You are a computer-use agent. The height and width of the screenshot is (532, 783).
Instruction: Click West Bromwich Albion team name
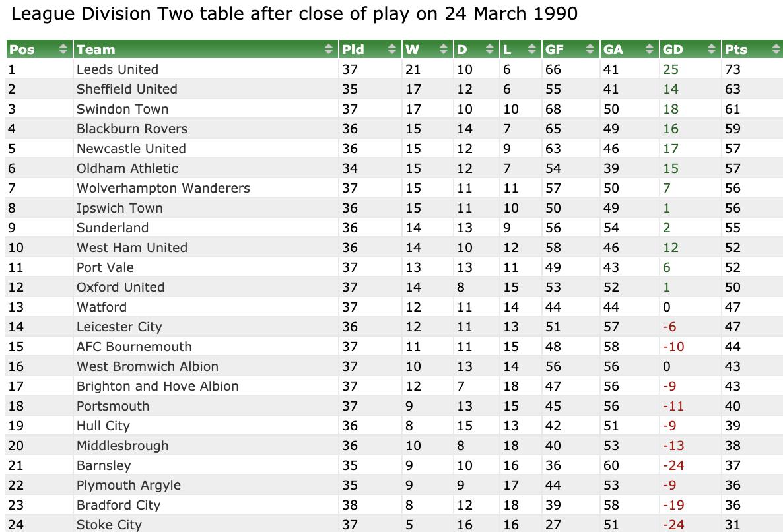[x=147, y=366]
